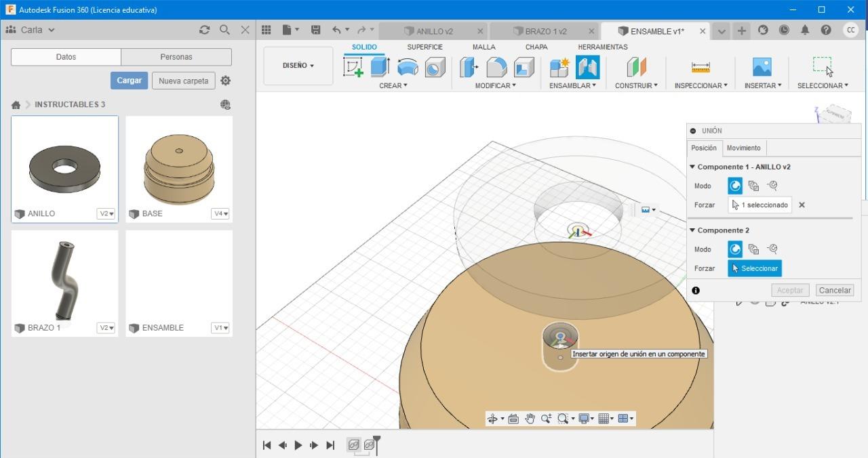Add a new design tab
The height and width of the screenshot is (458, 868).
[742, 30]
